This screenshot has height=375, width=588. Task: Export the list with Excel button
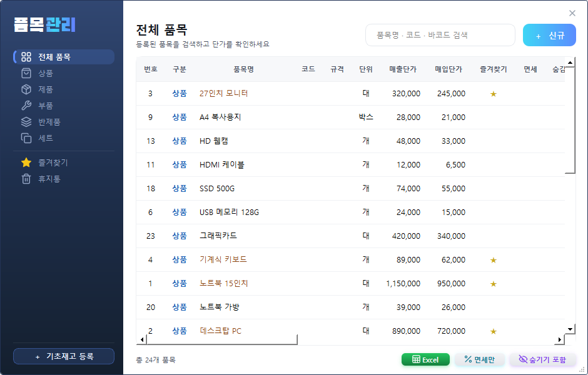click(x=425, y=359)
